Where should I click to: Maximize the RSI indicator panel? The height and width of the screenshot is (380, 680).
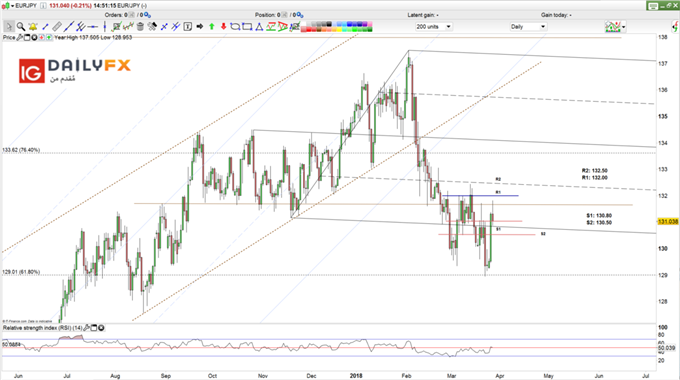click(93, 328)
